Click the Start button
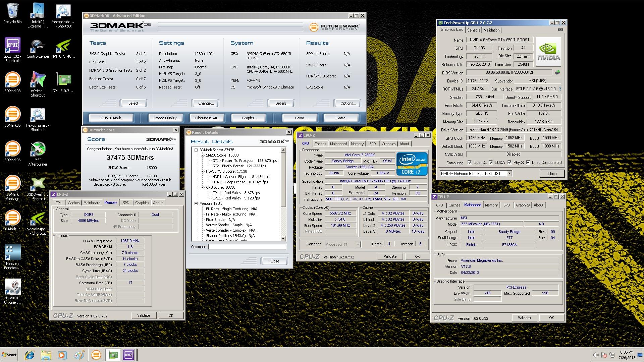 (x=9, y=355)
